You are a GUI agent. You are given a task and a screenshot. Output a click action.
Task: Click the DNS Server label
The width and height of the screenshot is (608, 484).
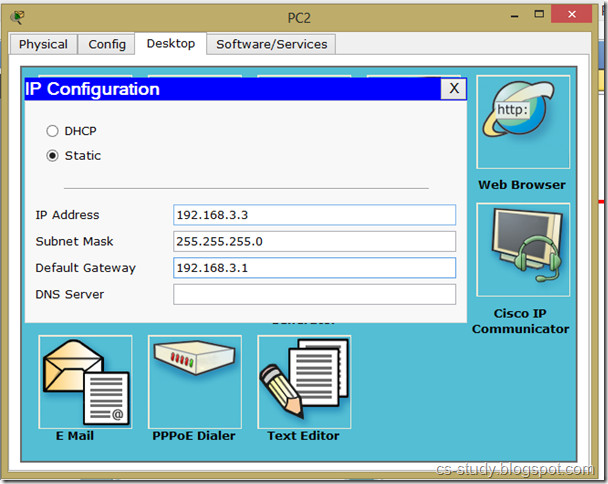[70, 294]
